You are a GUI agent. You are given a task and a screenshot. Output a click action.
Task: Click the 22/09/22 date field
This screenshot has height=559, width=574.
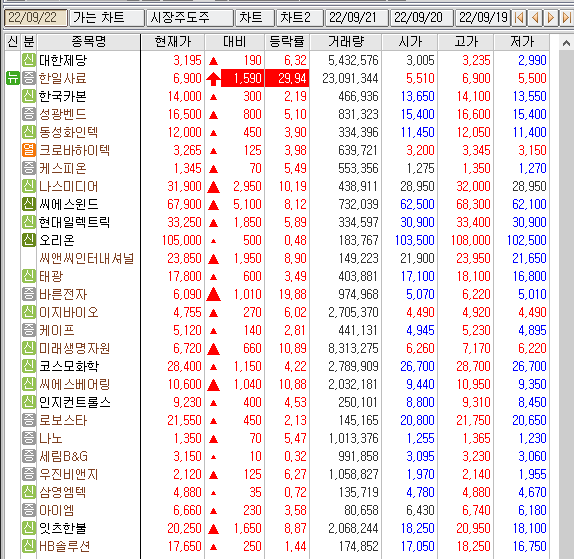[36, 18]
